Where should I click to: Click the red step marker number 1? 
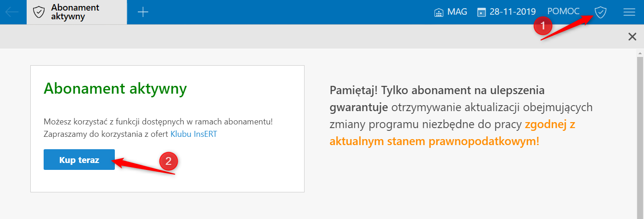click(542, 26)
